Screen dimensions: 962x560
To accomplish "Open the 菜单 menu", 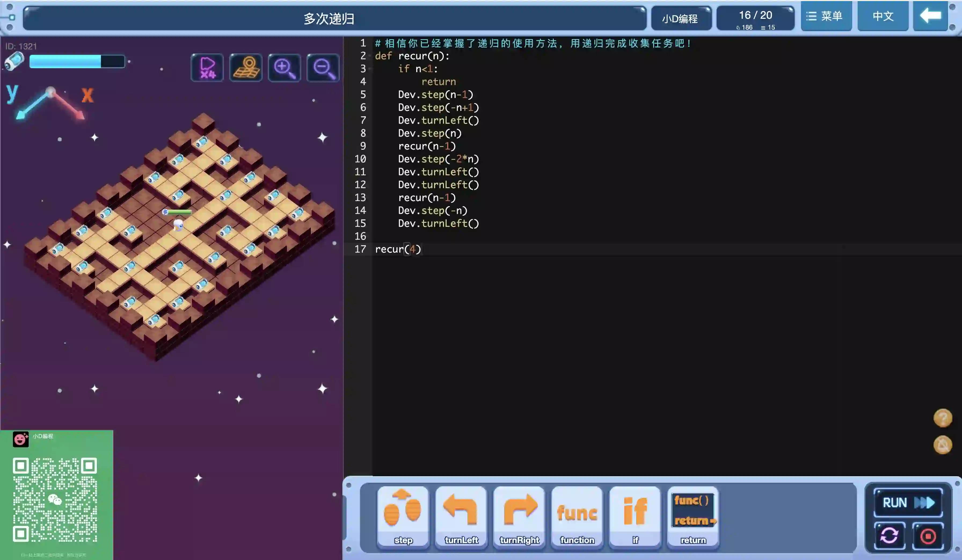I will [x=826, y=16].
